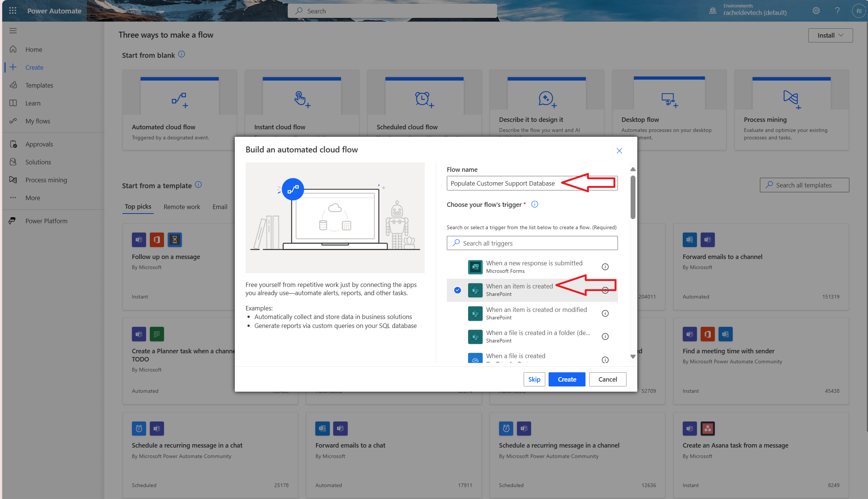This screenshot has height=499, width=868.
Task: Click the Instant cloud flow icon
Action: point(302,99)
